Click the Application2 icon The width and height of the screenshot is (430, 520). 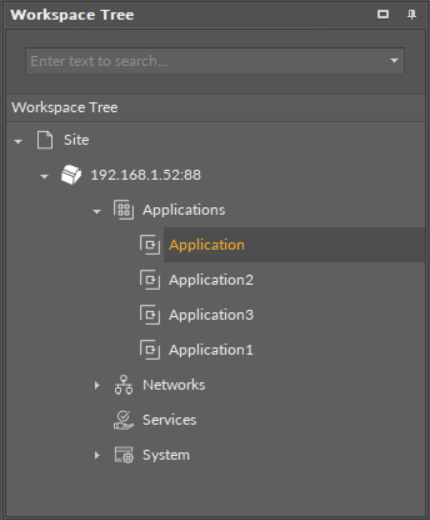click(x=150, y=280)
